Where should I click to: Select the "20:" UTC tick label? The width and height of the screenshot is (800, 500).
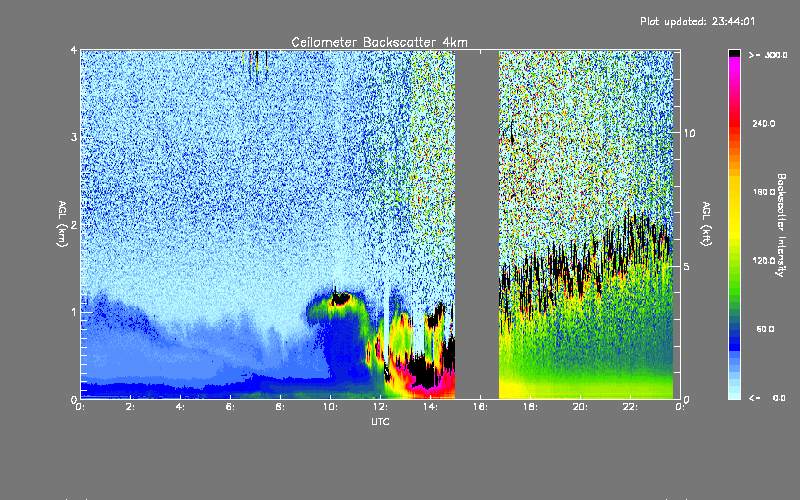pyautogui.click(x=580, y=407)
